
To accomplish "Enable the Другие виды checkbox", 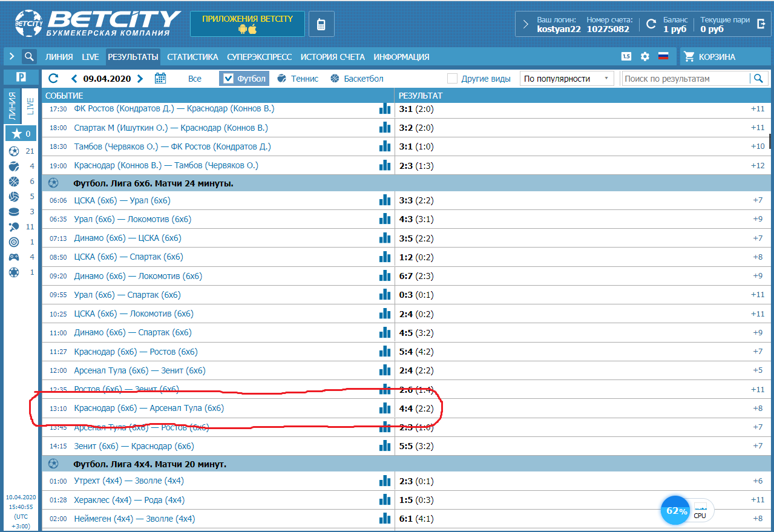I will pyautogui.click(x=452, y=79).
